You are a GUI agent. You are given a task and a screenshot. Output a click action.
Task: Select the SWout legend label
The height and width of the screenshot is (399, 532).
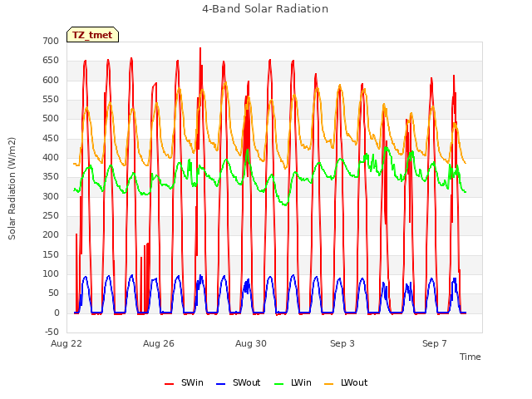pyautogui.click(x=247, y=382)
